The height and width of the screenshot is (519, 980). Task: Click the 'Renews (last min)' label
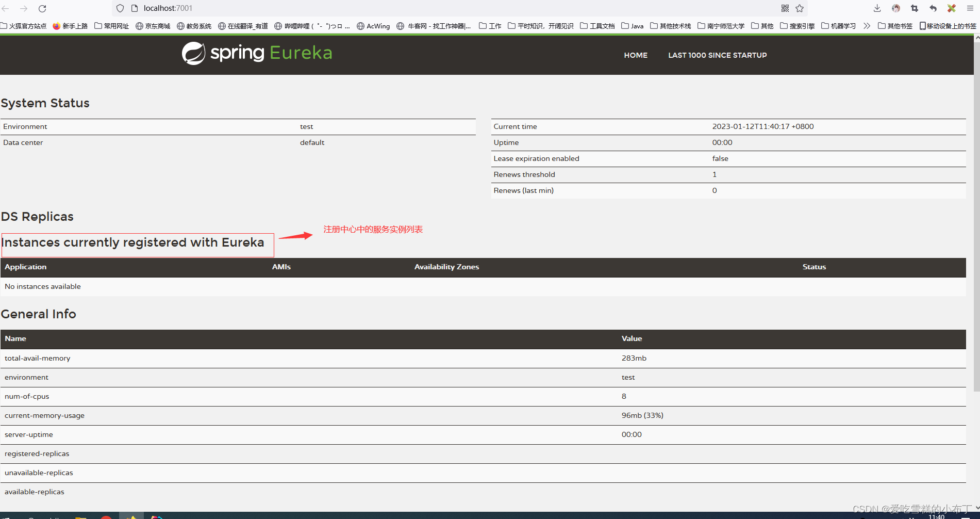pyautogui.click(x=524, y=190)
